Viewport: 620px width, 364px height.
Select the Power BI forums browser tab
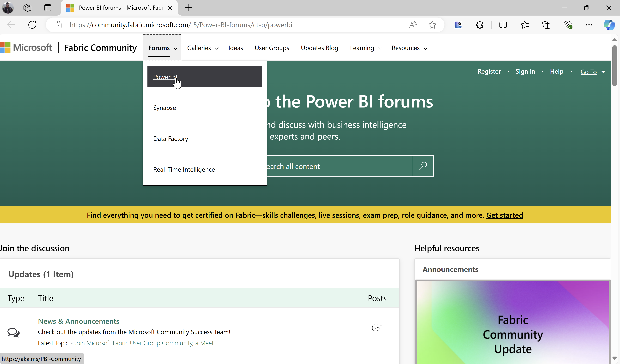coord(116,8)
